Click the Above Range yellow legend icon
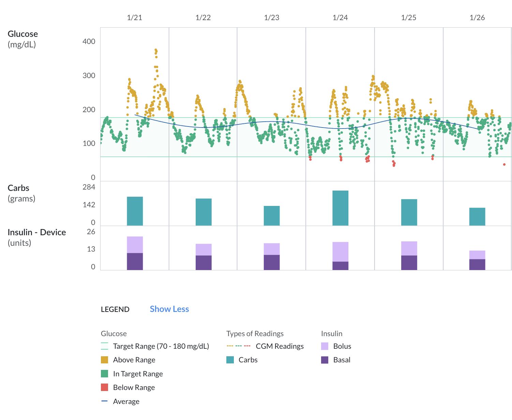This screenshot has width=512, height=420. click(105, 360)
